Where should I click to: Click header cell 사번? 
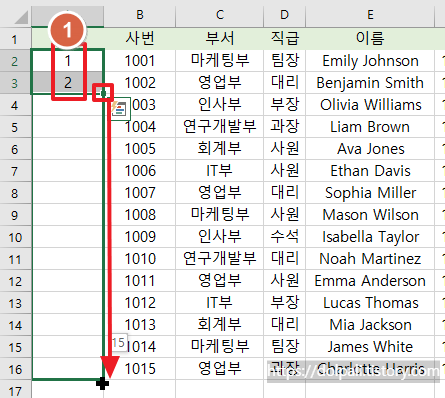pyautogui.click(x=140, y=39)
